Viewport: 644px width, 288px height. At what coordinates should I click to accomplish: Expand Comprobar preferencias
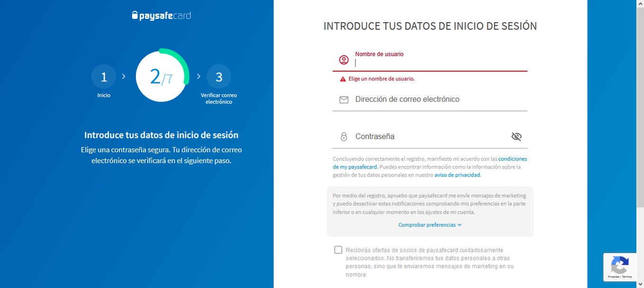coord(430,225)
